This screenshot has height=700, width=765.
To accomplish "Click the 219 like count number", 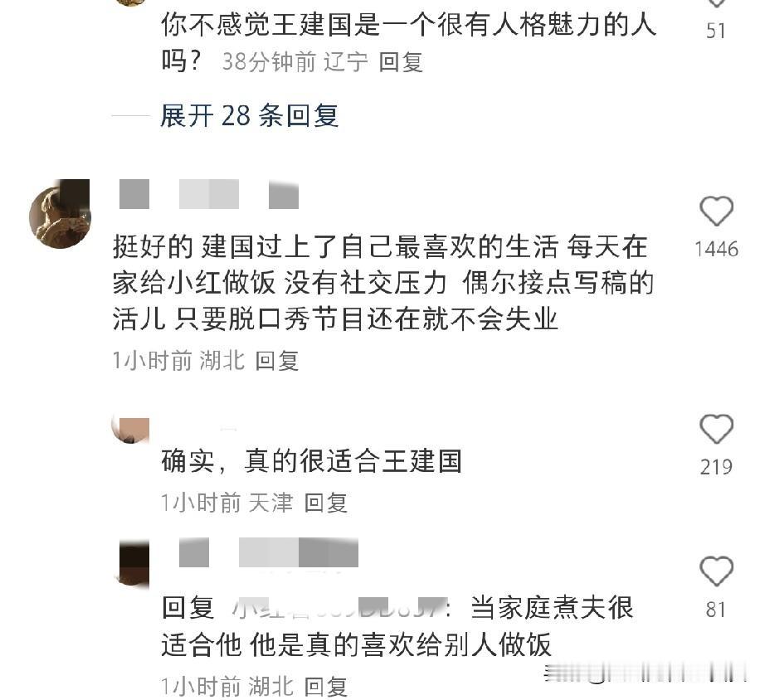I will click(x=716, y=467).
